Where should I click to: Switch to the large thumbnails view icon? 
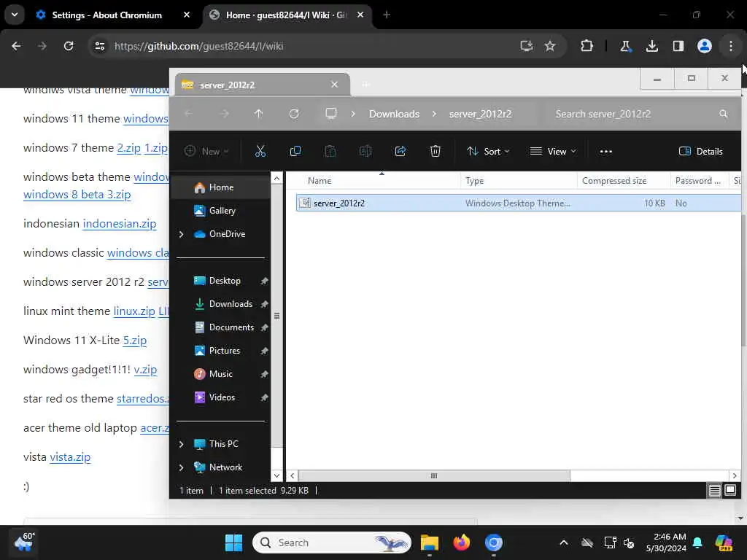click(729, 490)
